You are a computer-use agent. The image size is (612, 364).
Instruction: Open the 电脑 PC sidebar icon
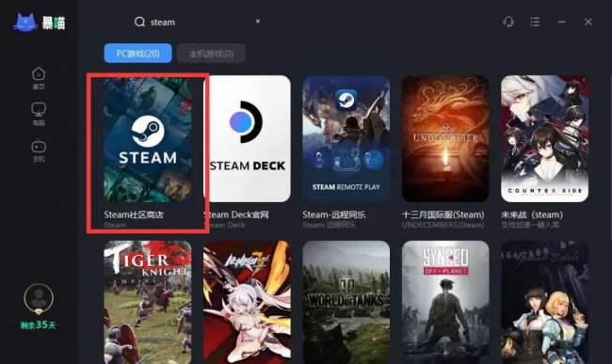(x=39, y=109)
